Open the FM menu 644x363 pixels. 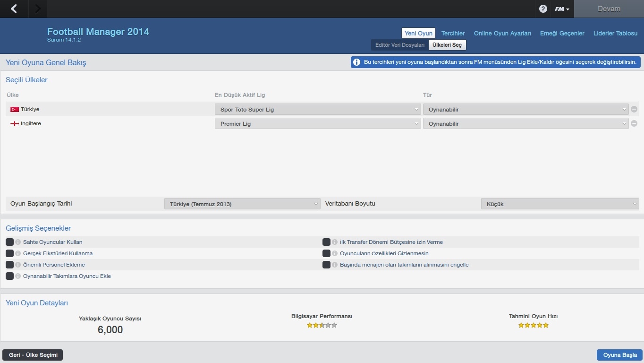tap(561, 9)
